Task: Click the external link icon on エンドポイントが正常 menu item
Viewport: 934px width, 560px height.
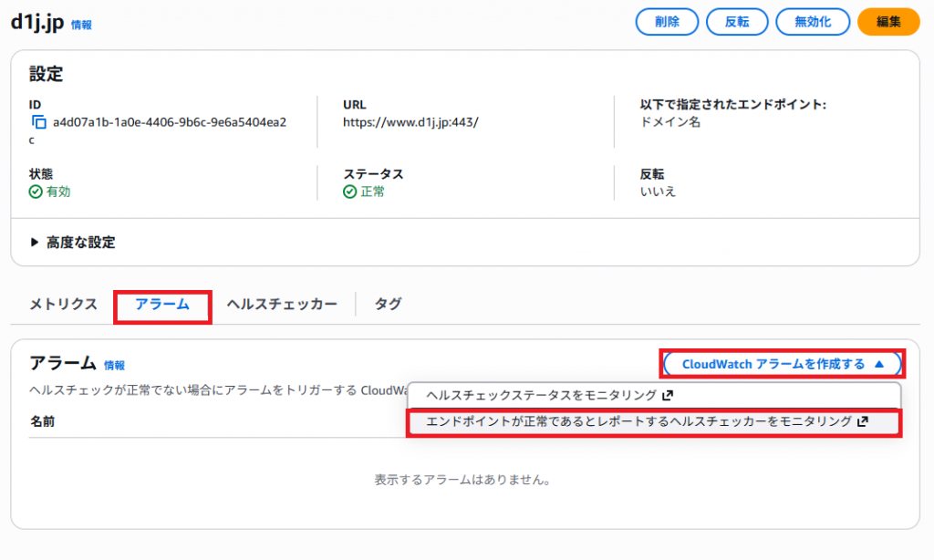Action: [863, 421]
